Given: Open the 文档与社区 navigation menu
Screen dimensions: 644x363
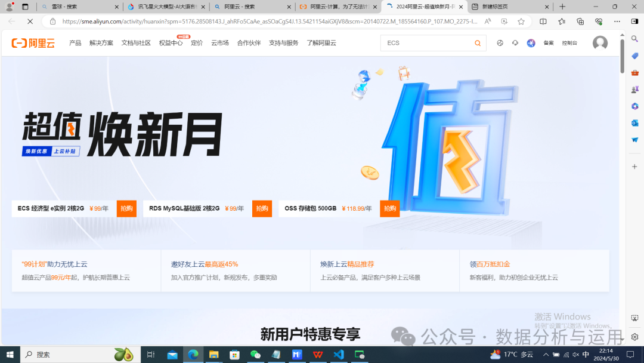Looking at the screenshot, I should point(136,43).
